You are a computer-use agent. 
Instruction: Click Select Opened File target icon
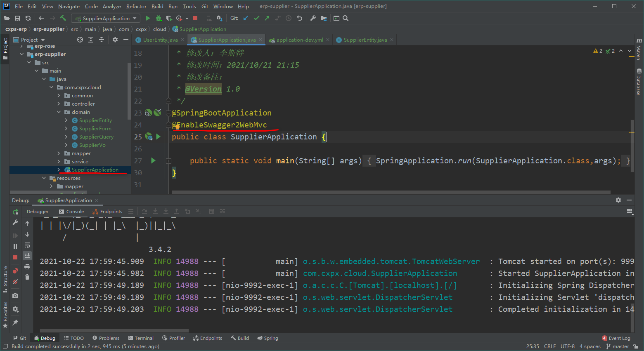80,40
